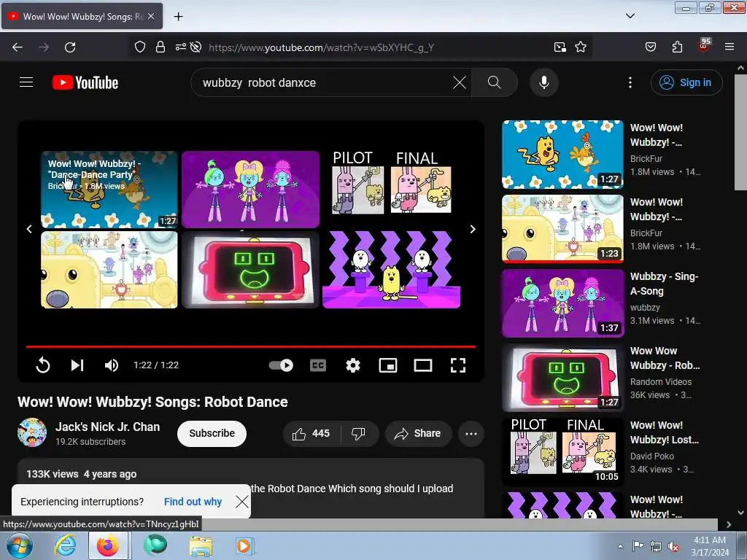This screenshot has width=747, height=560.
Task: List all tabs dropdown arrow
Action: pyautogui.click(x=630, y=16)
